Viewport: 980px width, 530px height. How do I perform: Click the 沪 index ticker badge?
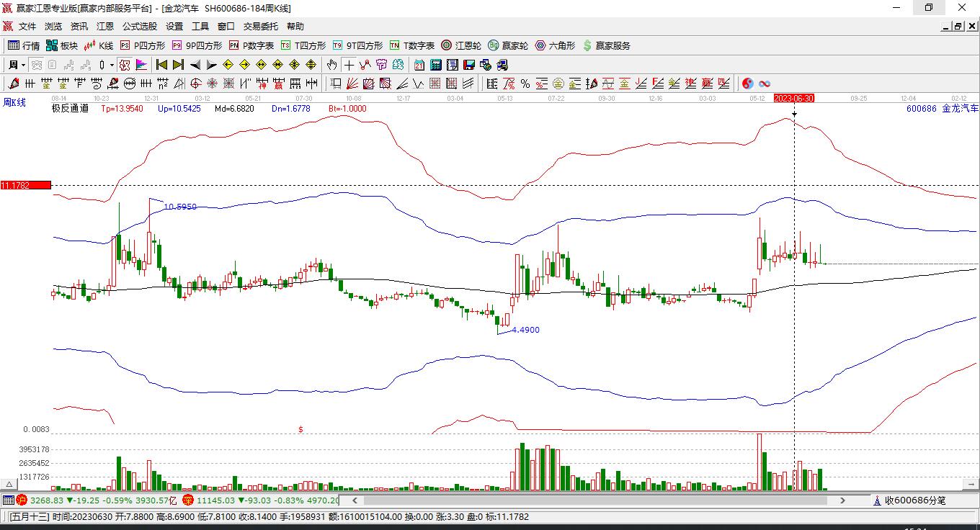21,500
